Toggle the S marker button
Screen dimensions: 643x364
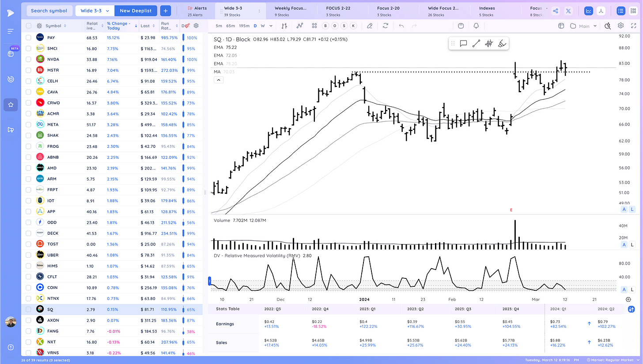(x=344, y=26)
